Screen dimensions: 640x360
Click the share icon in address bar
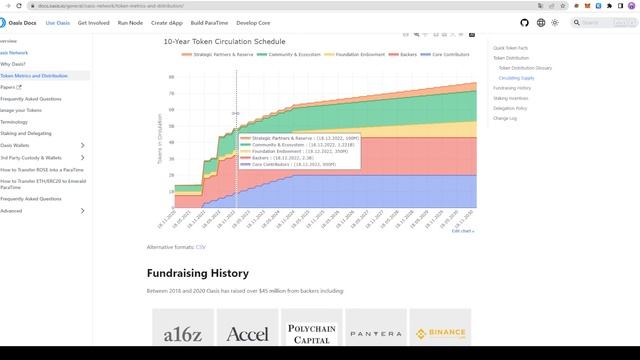(552, 6)
